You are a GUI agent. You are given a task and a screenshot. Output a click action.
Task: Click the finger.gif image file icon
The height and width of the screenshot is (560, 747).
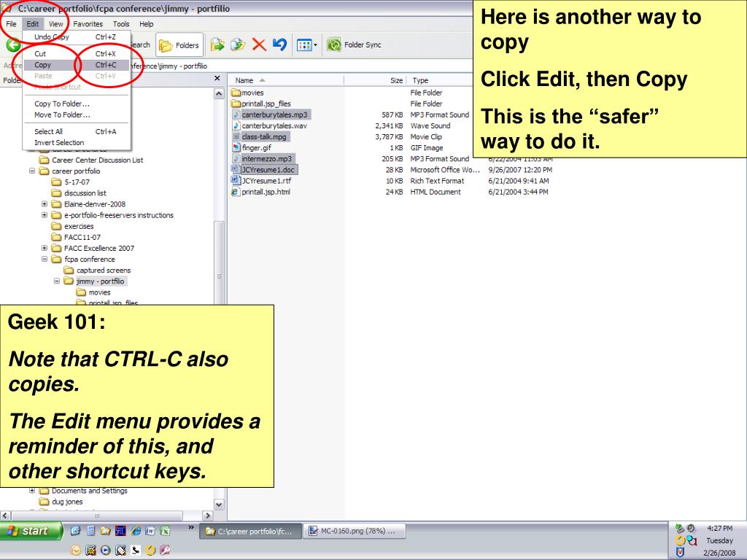[x=236, y=147]
